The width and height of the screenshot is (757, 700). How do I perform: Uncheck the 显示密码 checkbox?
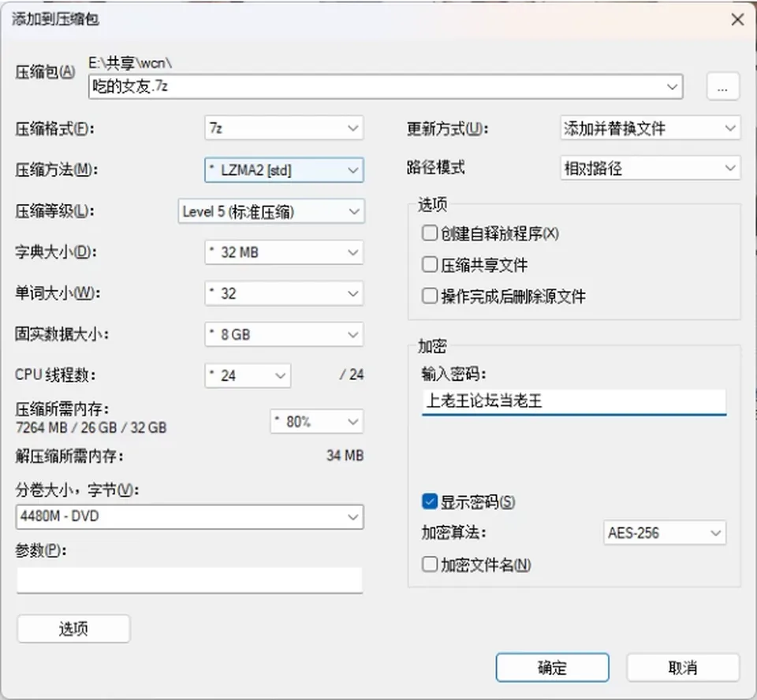point(429,501)
